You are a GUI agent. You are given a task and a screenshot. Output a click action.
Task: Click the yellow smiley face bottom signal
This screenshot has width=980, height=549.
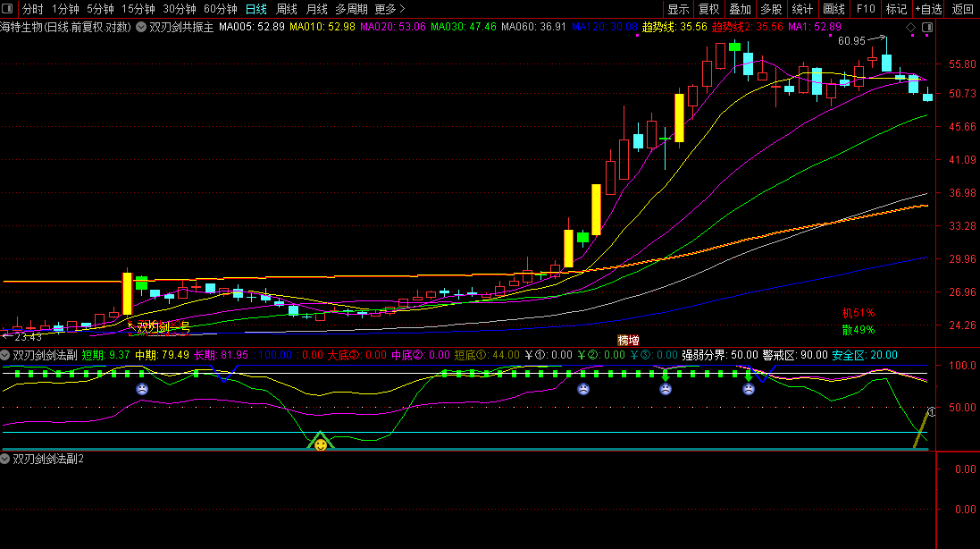pos(320,443)
